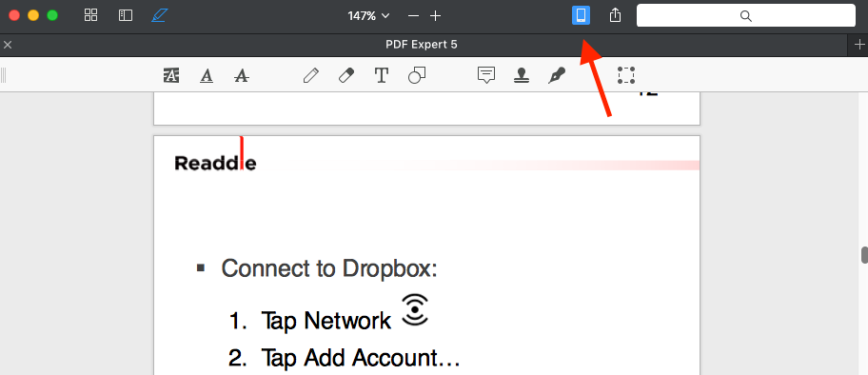Select the Signature pen tool
The width and height of the screenshot is (868, 375).
pyautogui.click(x=557, y=75)
